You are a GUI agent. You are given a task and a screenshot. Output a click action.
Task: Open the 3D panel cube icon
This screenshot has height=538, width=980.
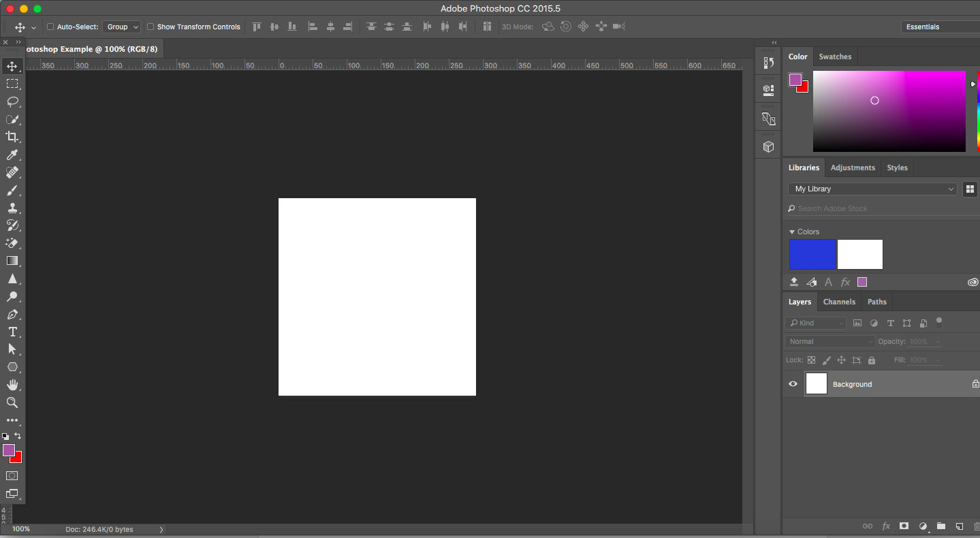769,146
